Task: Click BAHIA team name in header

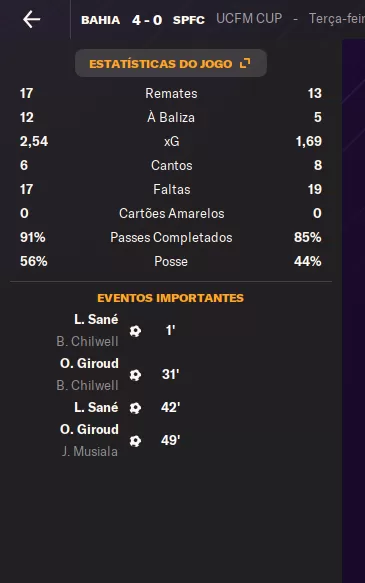Action: pos(100,20)
